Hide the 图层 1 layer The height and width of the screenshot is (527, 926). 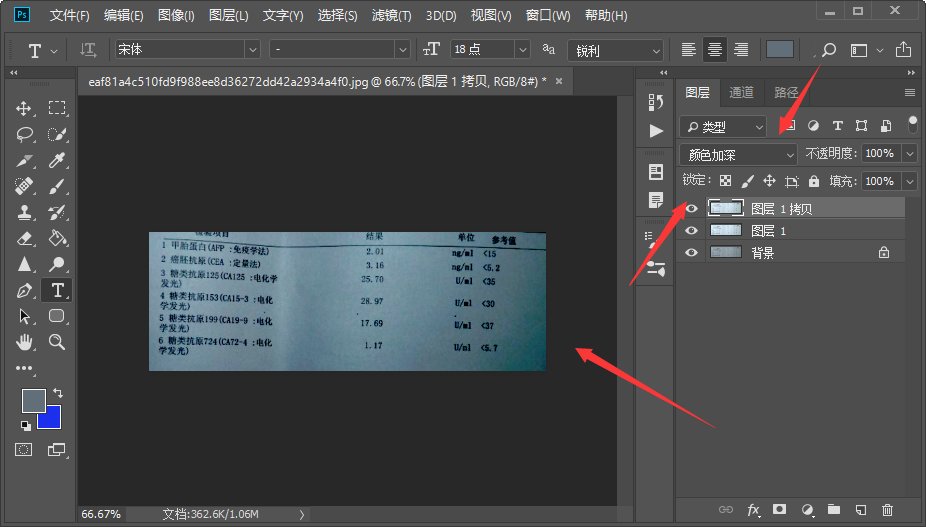691,230
